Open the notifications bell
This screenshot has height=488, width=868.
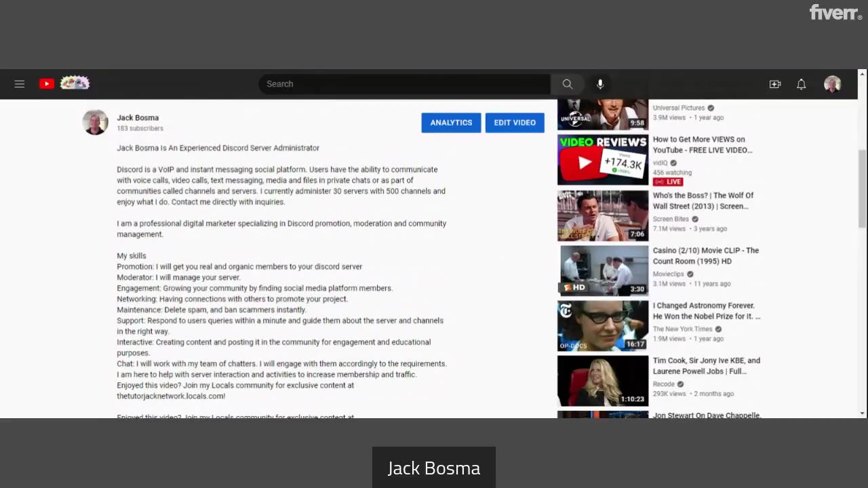pyautogui.click(x=802, y=84)
